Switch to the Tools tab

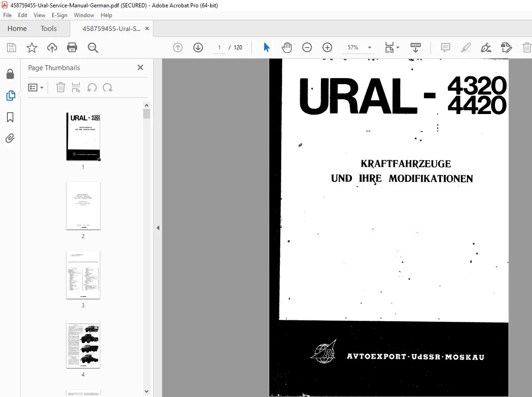pos(48,29)
